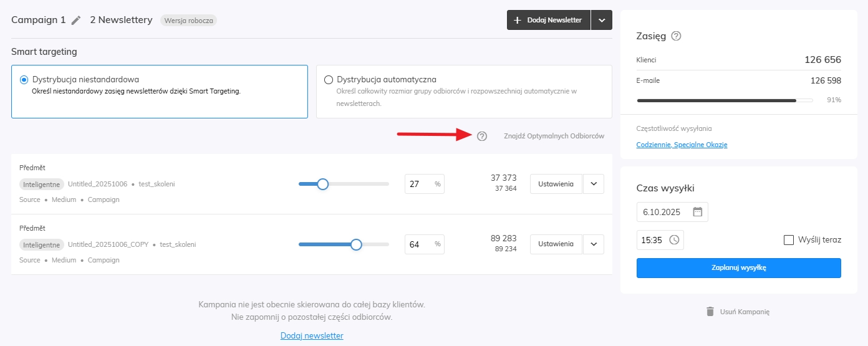Open calendar icon in date field

coord(697,212)
